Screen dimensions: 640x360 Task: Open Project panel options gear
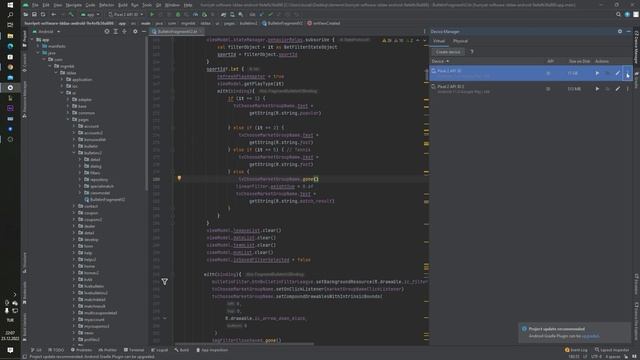pos(135,31)
